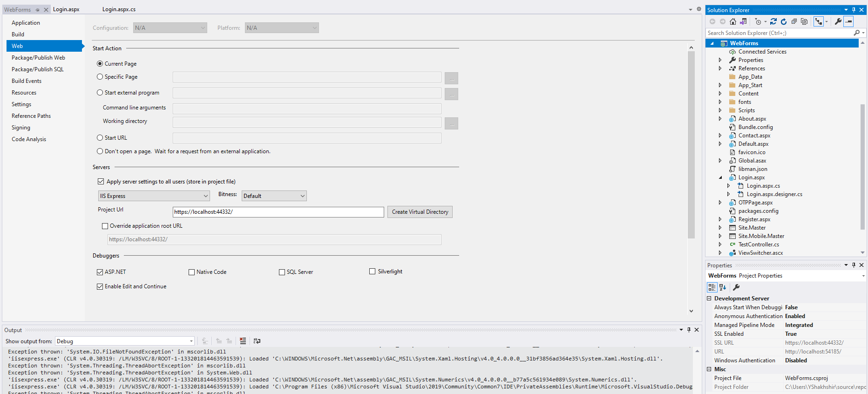This screenshot has height=394, width=868.
Task: Open the Show output from Debug dropdown
Action: (x=125, y=341)
